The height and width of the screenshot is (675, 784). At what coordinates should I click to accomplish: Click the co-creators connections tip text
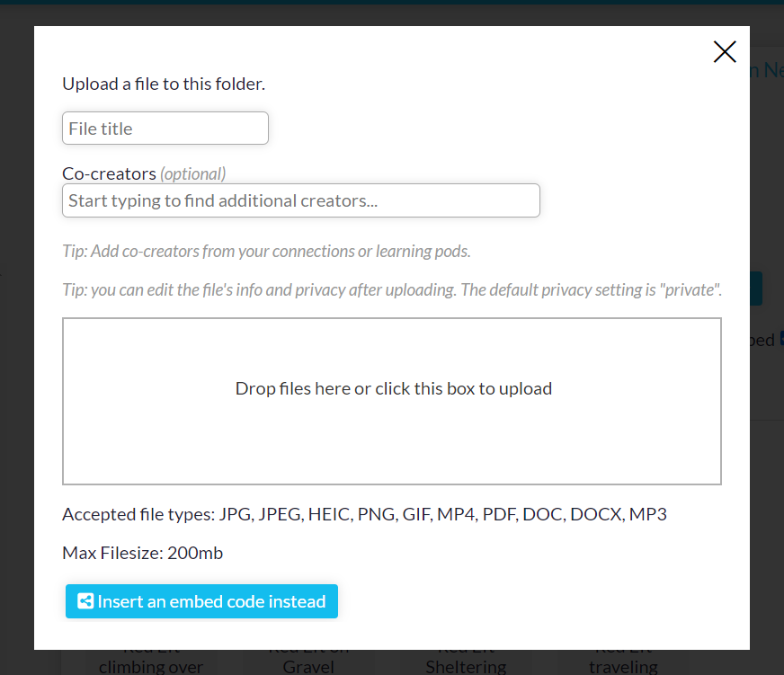click(x=266, y=251)
